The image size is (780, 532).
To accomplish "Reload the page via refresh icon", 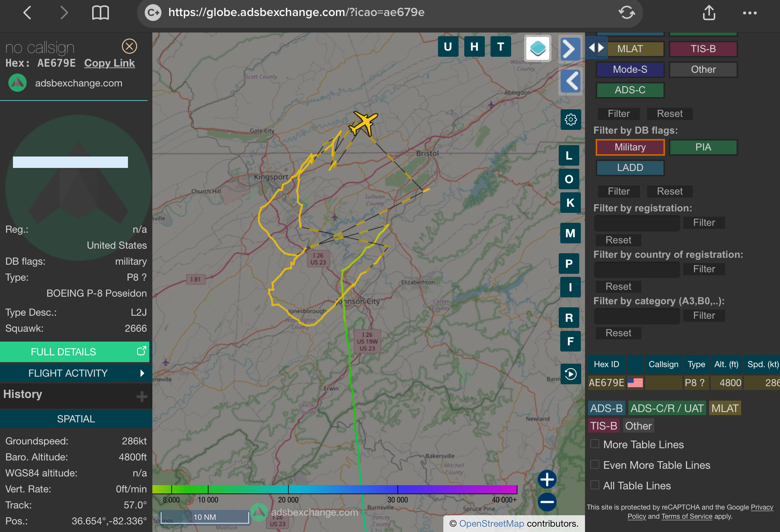I will 627,13.
